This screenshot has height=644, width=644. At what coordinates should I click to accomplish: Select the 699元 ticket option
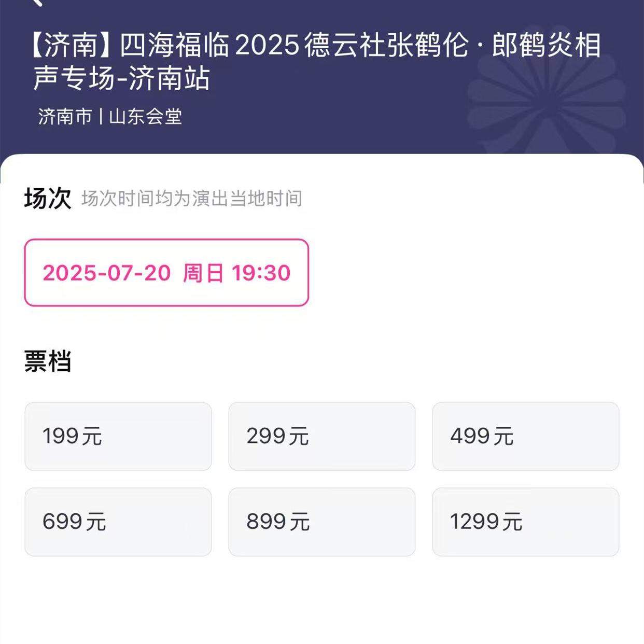pos(118,522)
